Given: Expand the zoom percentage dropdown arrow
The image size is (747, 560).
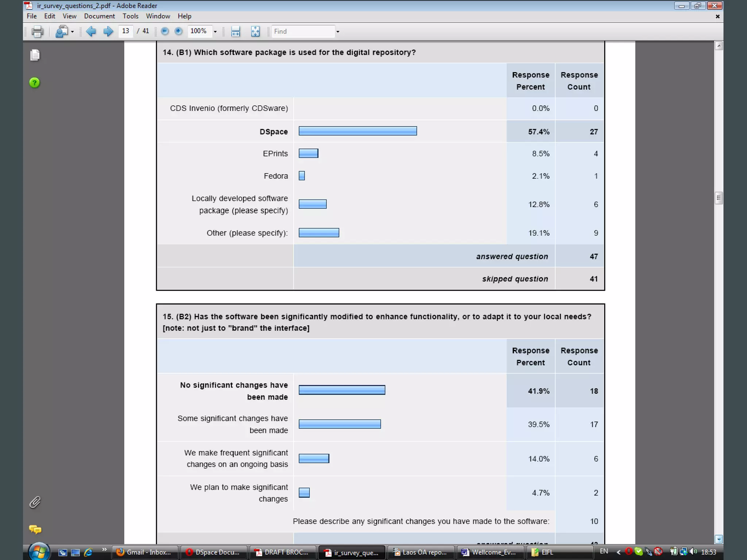Looking at the screenshot, I should [215, 32].
